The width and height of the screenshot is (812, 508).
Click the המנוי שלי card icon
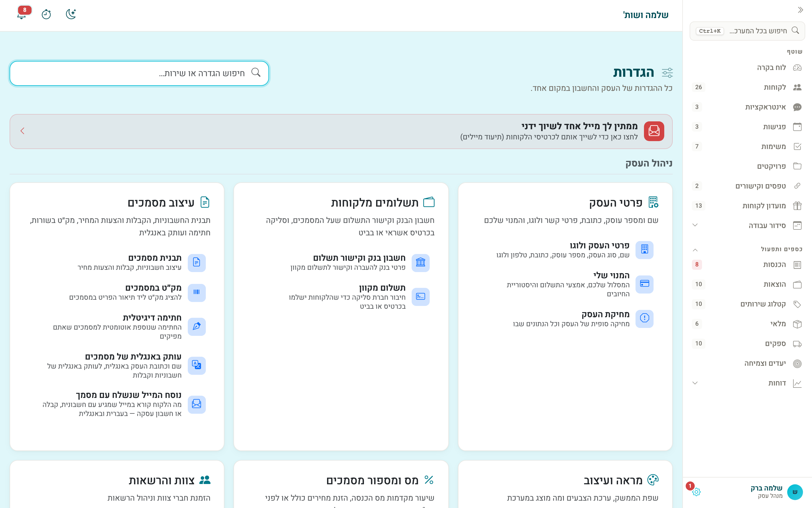tap(644, 284)
